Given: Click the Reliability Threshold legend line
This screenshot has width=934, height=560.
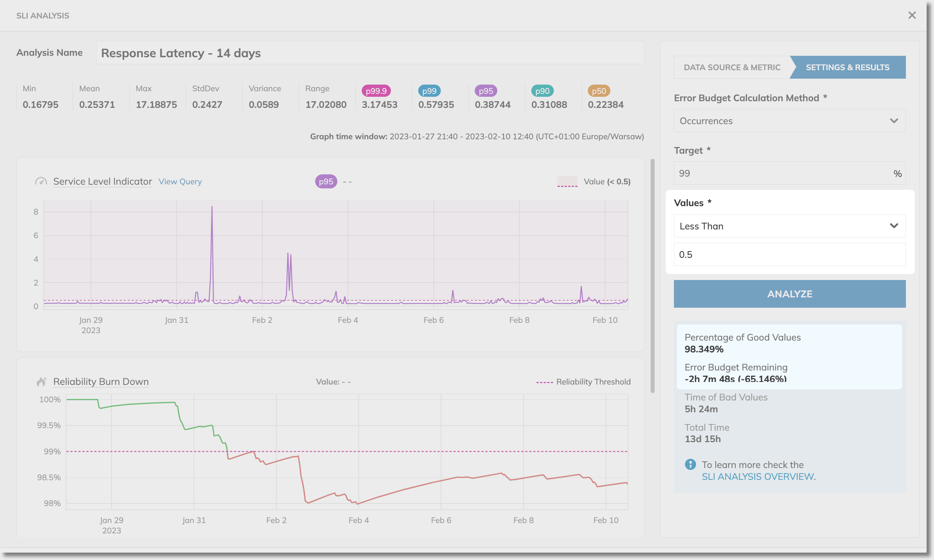Looking at the screenshot, I should (545, 382).
